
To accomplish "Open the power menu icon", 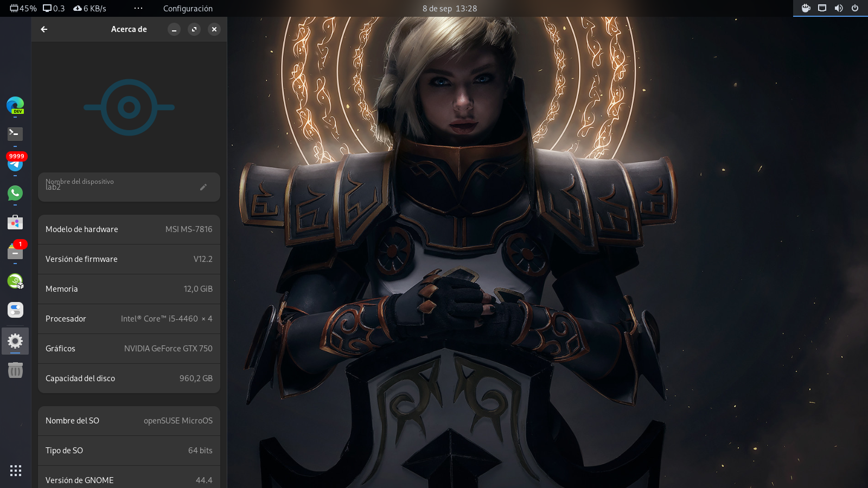I will pos(855,8).
